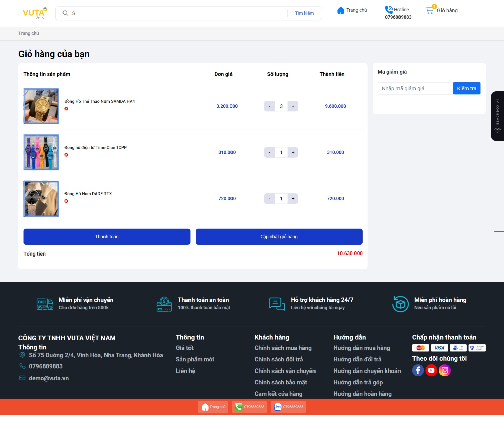Open Sản phẩm mới footer link
Viewport: 504px width, 429px height.
coord(195,359)
